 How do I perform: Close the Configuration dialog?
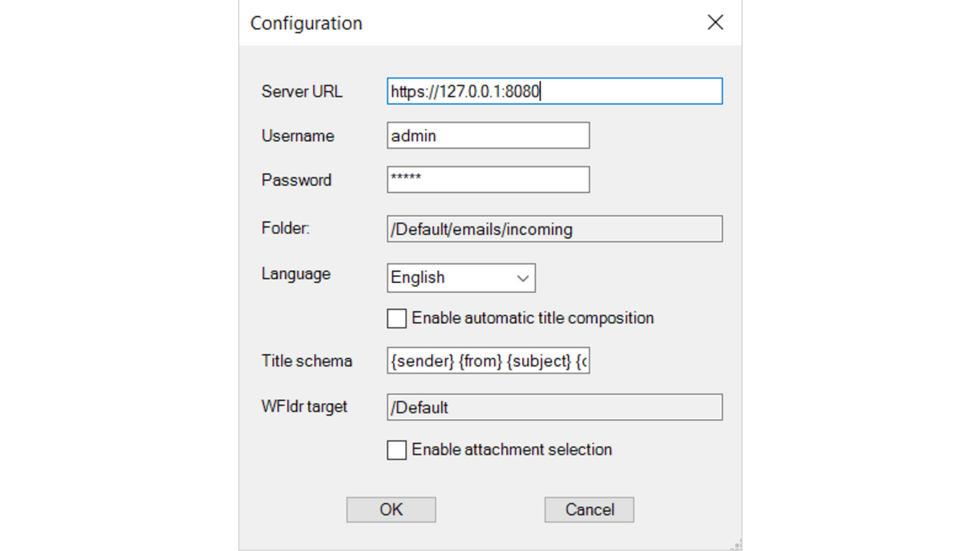pyautogui.click(x=714, y=22)
